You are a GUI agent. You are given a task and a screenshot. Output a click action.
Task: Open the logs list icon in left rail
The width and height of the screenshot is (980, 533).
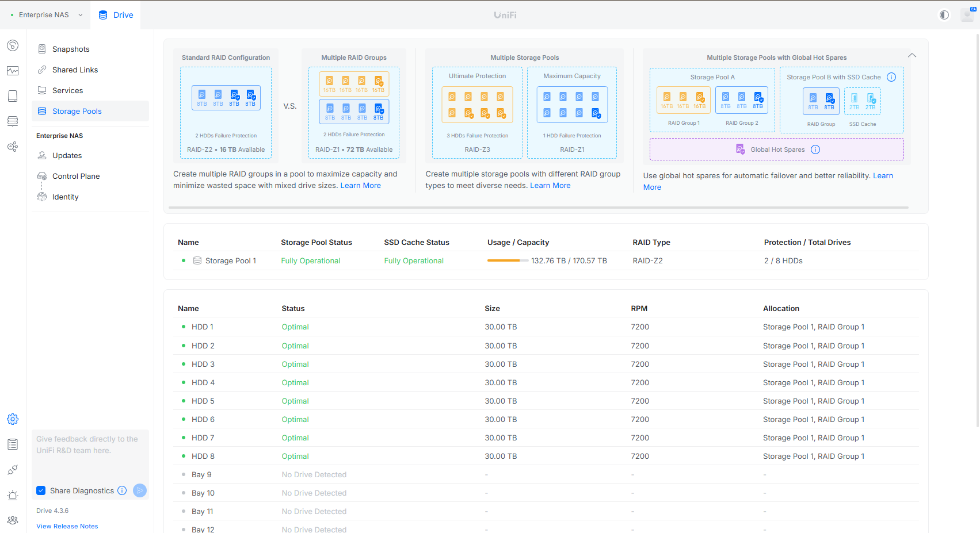(x=13, y=444)
